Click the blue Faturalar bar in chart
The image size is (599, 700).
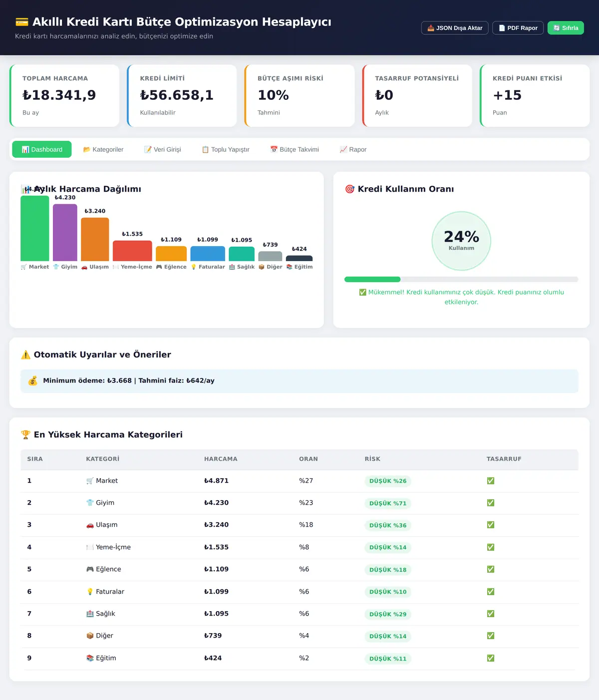(x=208, y=254)
